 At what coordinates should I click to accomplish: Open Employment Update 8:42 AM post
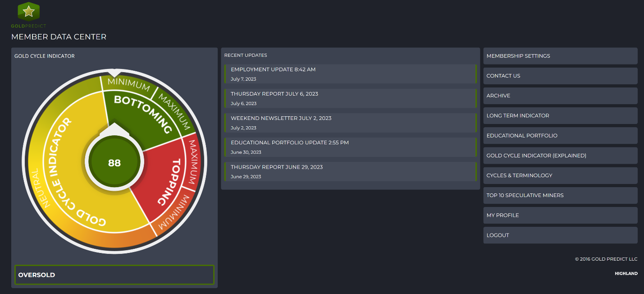point(350,74)
